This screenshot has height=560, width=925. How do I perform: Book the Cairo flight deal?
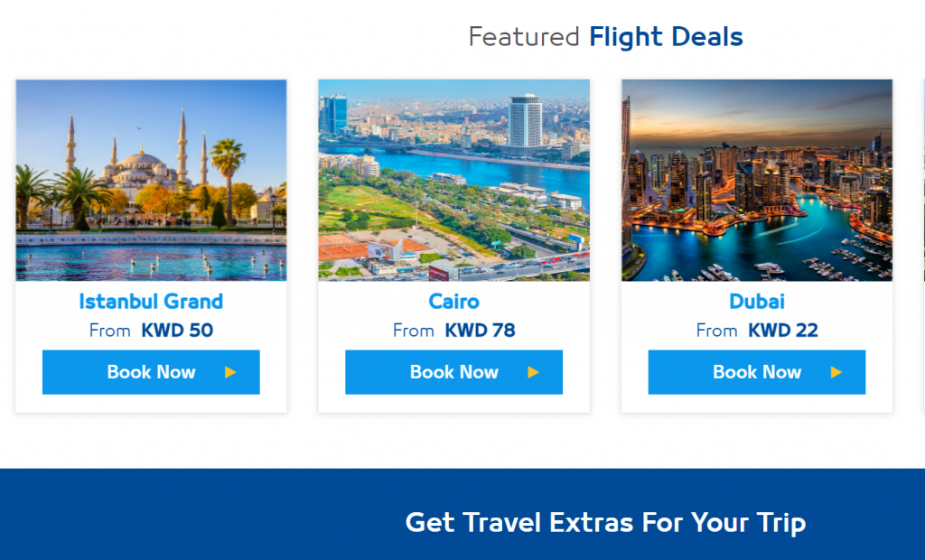(x=453, y=372)
